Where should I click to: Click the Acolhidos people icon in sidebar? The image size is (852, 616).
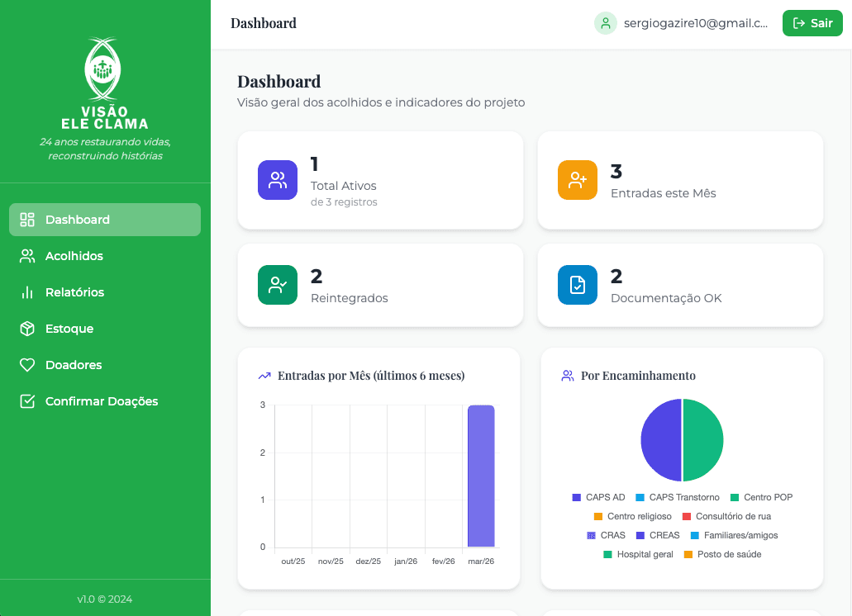click(x=27, y=256)
